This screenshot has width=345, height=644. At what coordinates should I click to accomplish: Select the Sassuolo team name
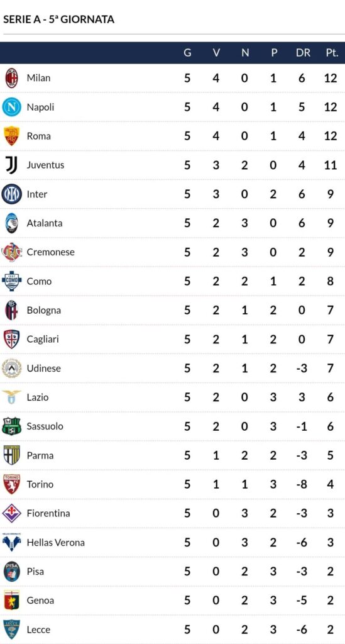(45, 426)
